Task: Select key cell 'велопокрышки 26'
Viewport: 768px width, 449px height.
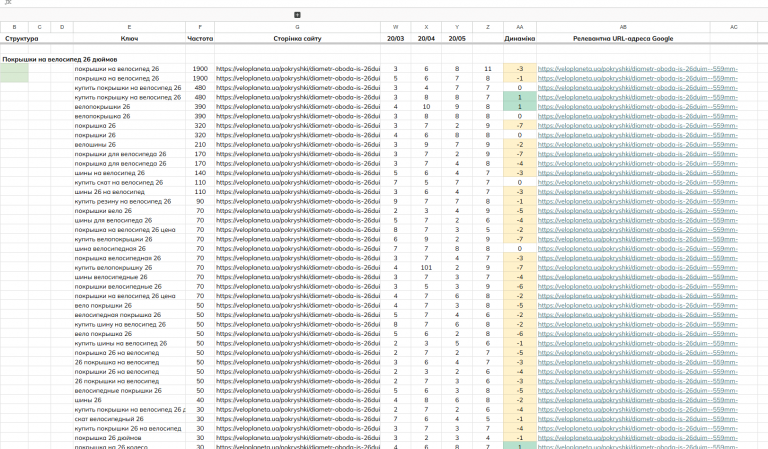Action: click(x=129, y=107)
